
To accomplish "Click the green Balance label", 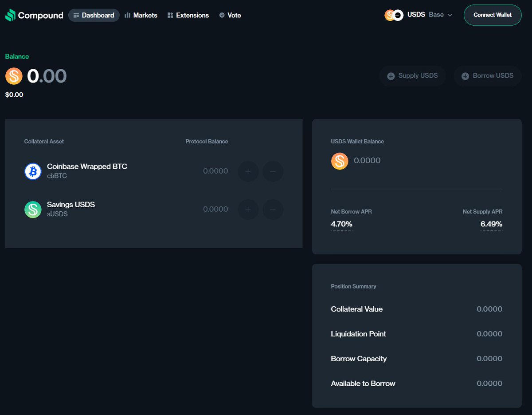I will click(x=17, y=56).
